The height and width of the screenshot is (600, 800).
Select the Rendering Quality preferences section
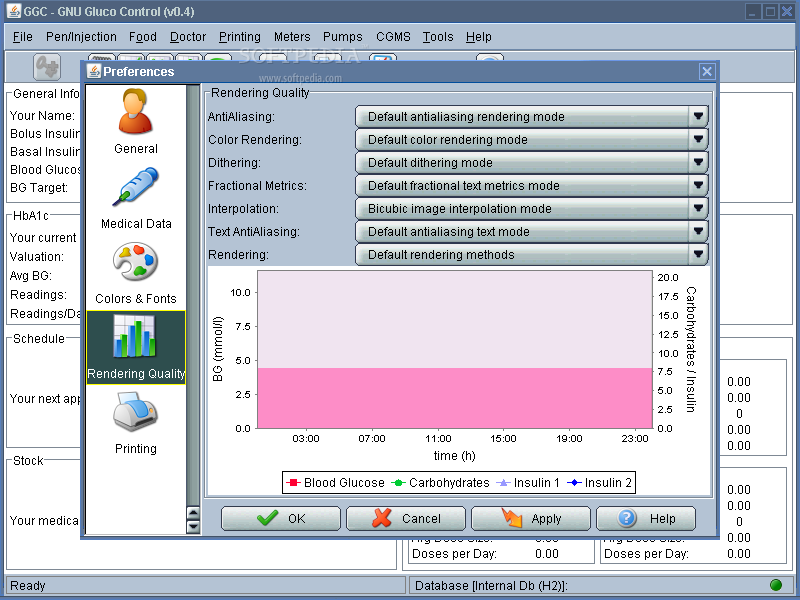[x=136, y=347]
